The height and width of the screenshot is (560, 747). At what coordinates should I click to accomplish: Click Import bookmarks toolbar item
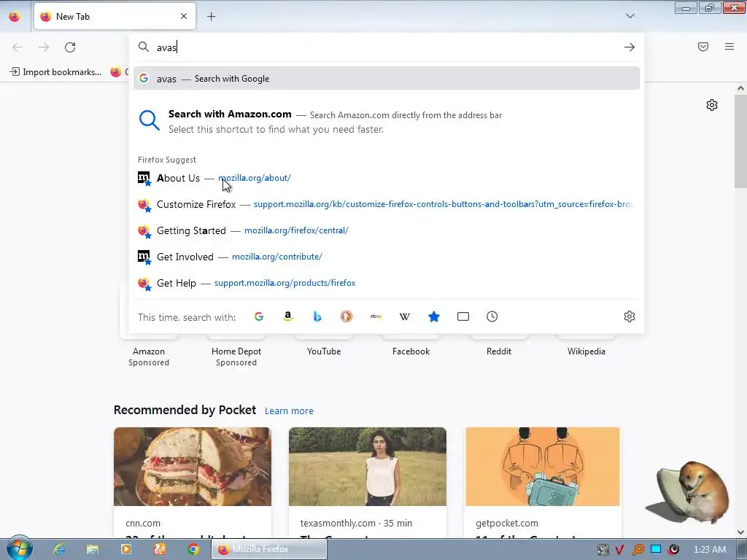[55, 72]
